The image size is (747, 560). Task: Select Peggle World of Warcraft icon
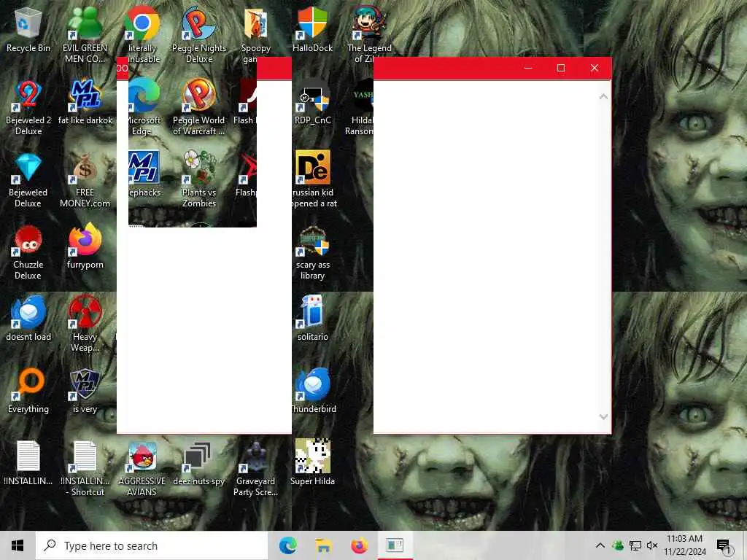coord(198,108)
